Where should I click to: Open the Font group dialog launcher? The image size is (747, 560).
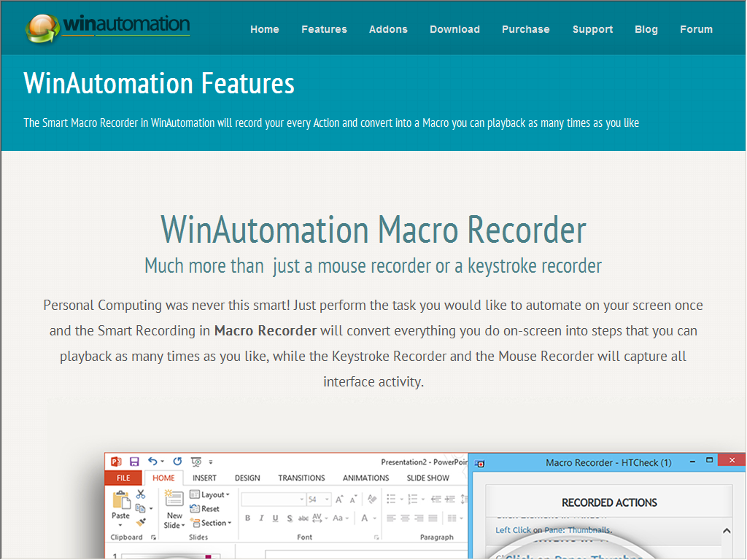pyautogui.click(x=376, y=537)
